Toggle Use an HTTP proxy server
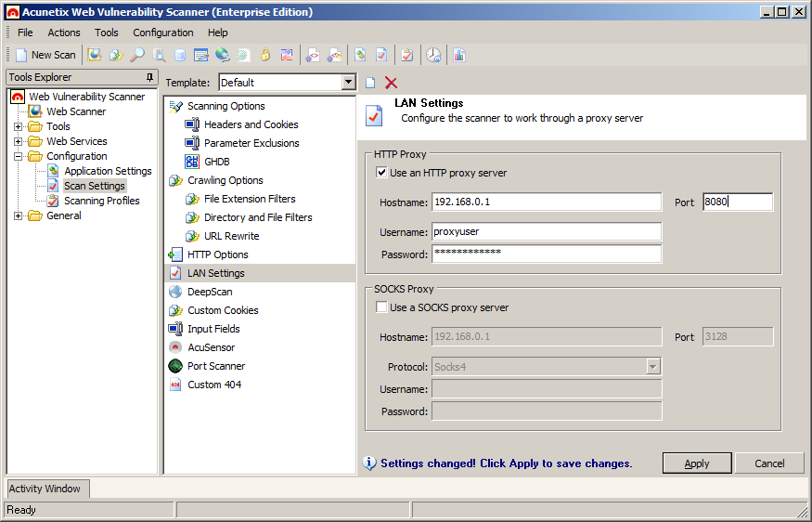The width and height of the screenshot is (812, 522). tap(381, 173)
